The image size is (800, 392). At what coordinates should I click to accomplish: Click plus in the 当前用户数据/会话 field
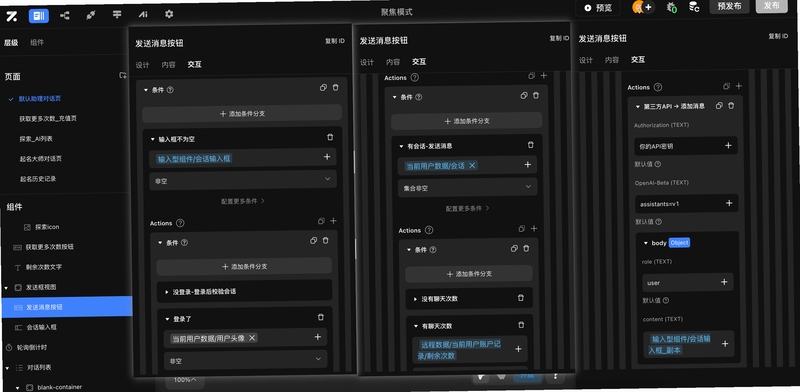pyautogui.click(x=528, y=164)
